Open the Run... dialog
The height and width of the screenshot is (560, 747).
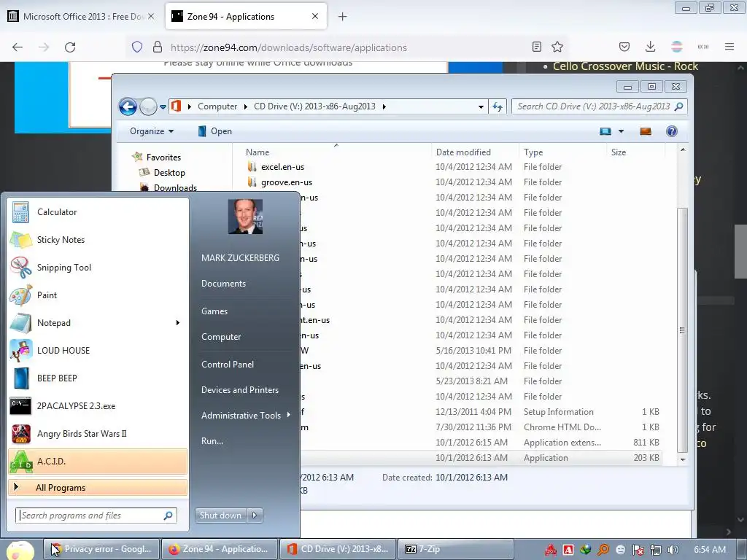point(212,441)
